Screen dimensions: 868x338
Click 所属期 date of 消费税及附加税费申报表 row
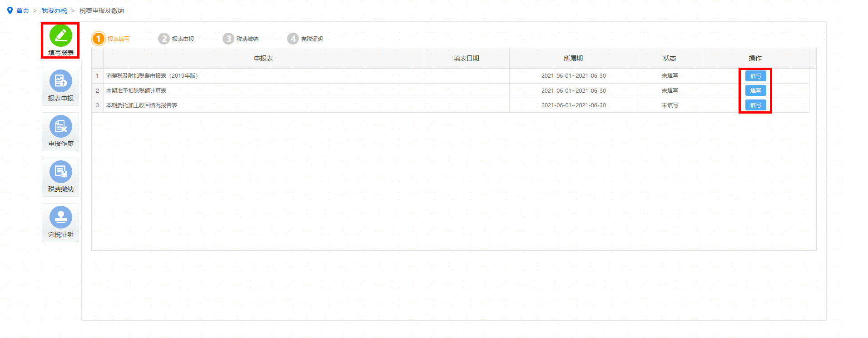click(573, 76)
